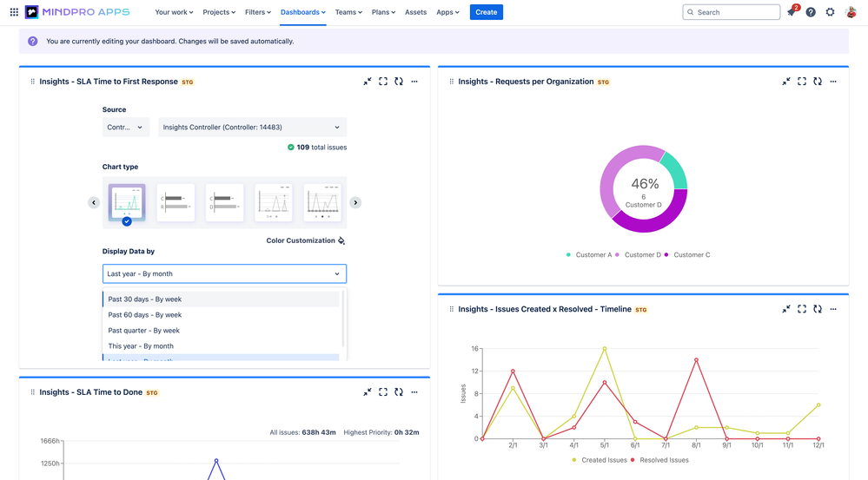Toggle Customer C legend in the donut chart
Image resolution: width=868 pixels, height=480 pixels.
(x=686, y=255)
